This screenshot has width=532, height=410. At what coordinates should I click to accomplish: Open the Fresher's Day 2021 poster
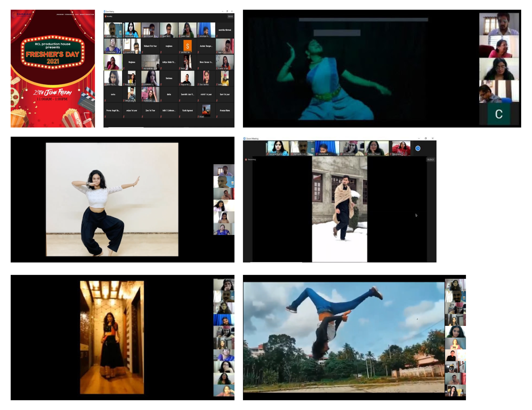coord(53,68)
